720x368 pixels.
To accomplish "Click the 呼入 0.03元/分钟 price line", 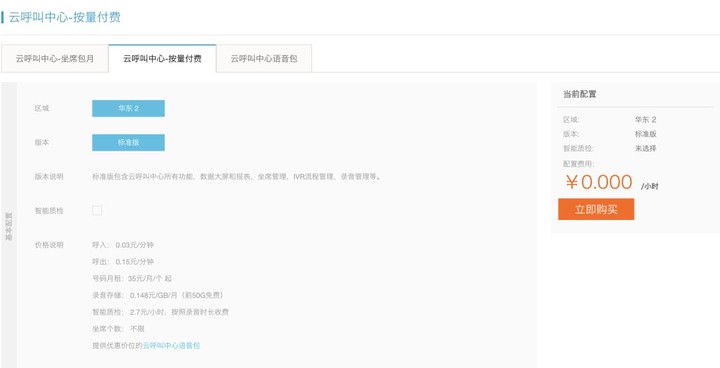I will [123, 245].
